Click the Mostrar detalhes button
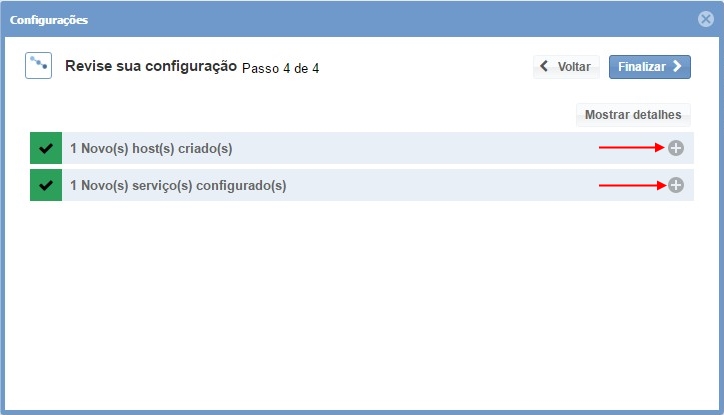Viewport: 724px width, 415px height. [x=632, y=115]
